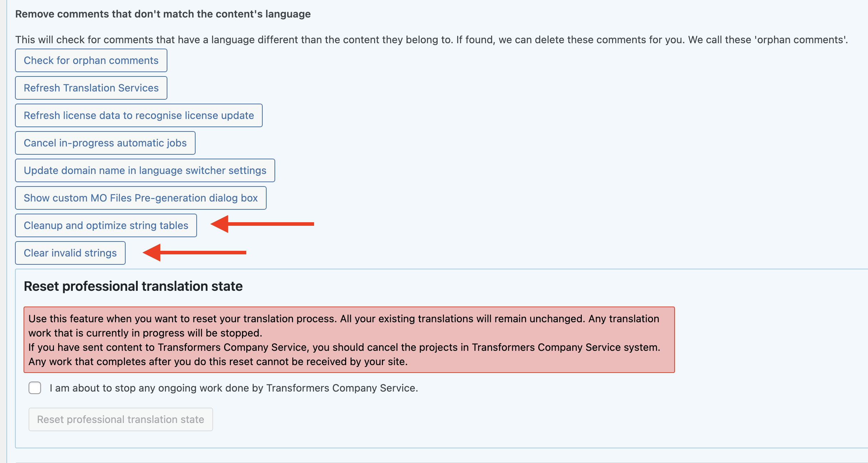
Task: Refresh Translation Services
Action: pyautogui.click(x=91, y=88)
